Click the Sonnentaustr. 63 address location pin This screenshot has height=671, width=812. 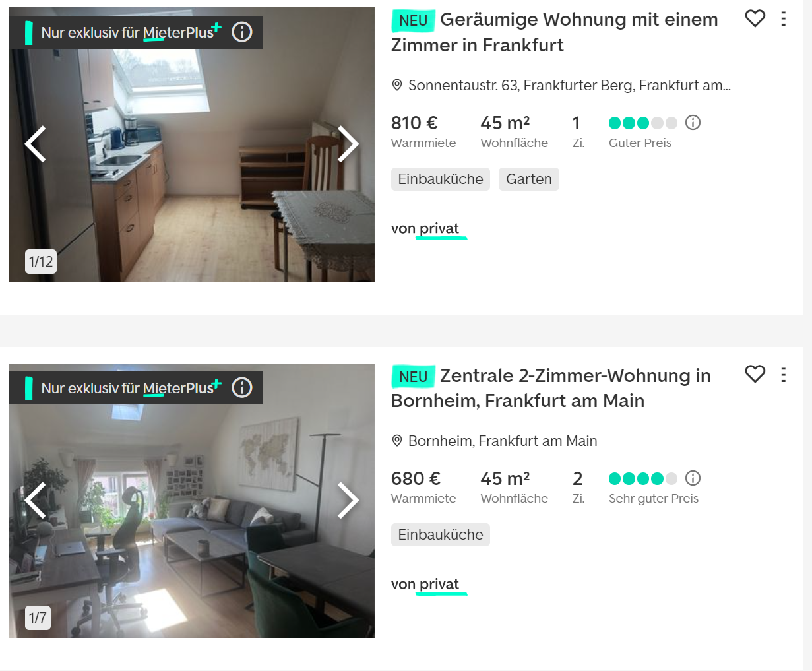(x=397, y=85)
